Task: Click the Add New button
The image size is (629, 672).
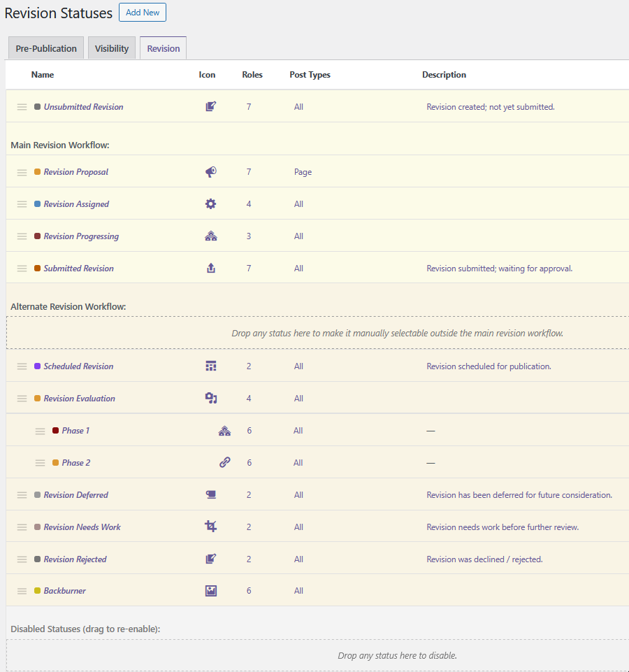Action: (143, 13)
